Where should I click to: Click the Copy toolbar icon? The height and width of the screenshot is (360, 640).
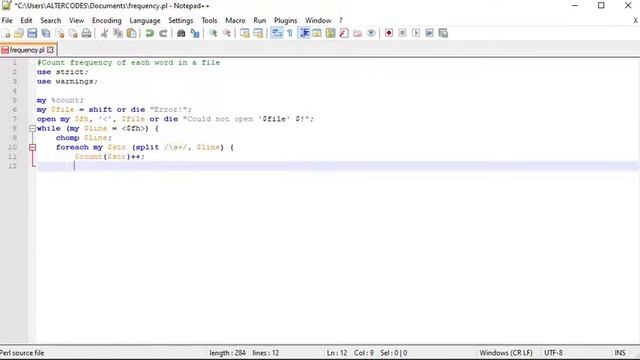click(x=118, y=33)
